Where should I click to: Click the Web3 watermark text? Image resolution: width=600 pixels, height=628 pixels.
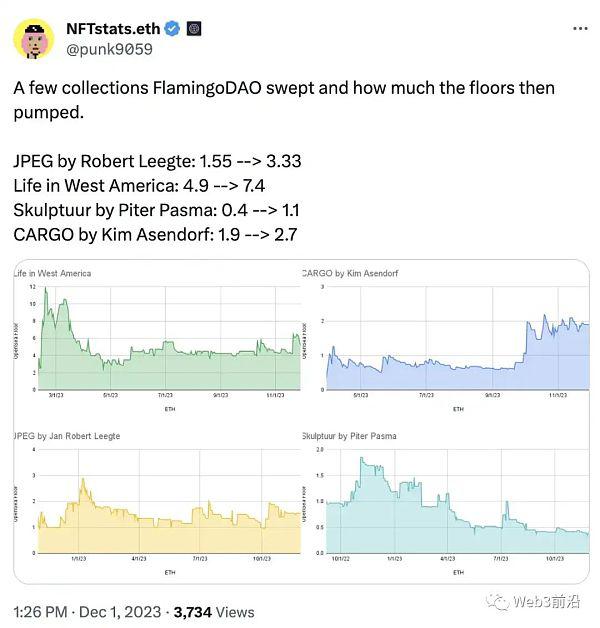pyautogui.click(x=546, y=602)
